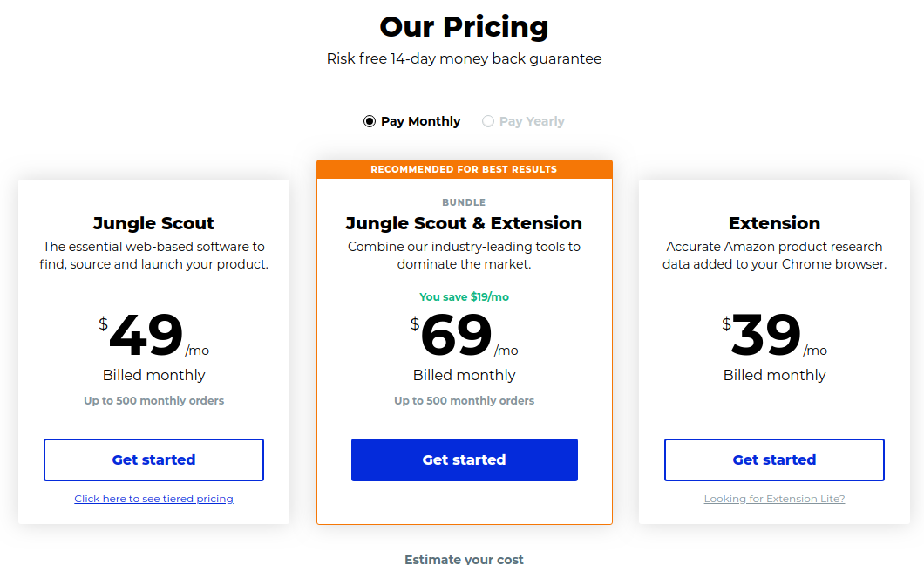Click the Jungle Scout plan title
This screenshot has width=924, height=565.
pos(153,223)
